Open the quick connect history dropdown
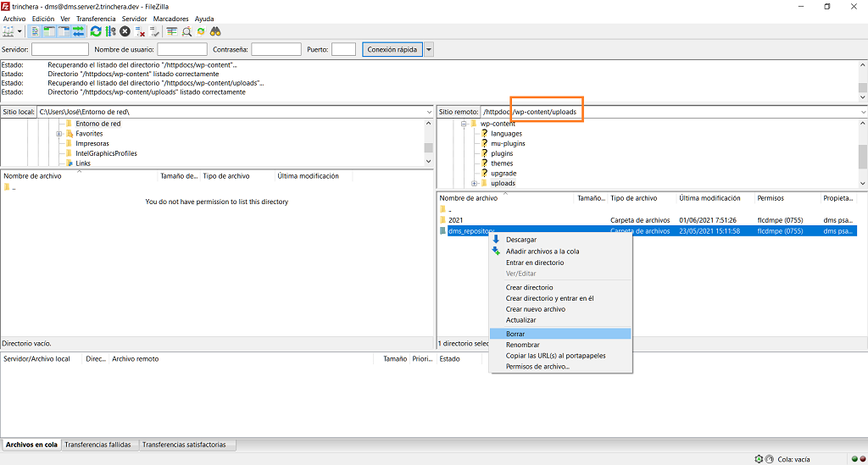The width and height of the screenshot is (868, 465). pyautogui.click(x=428, y=49)
